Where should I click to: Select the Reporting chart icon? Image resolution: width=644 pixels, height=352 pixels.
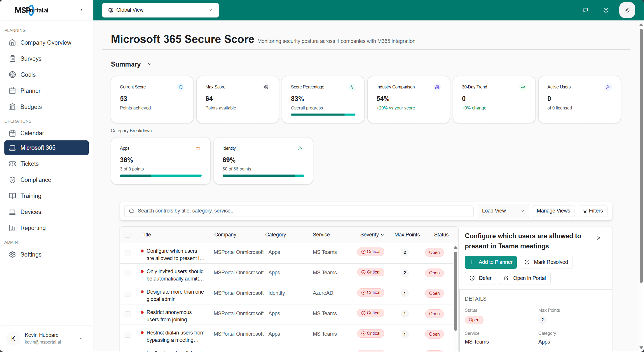pos(13,228)
